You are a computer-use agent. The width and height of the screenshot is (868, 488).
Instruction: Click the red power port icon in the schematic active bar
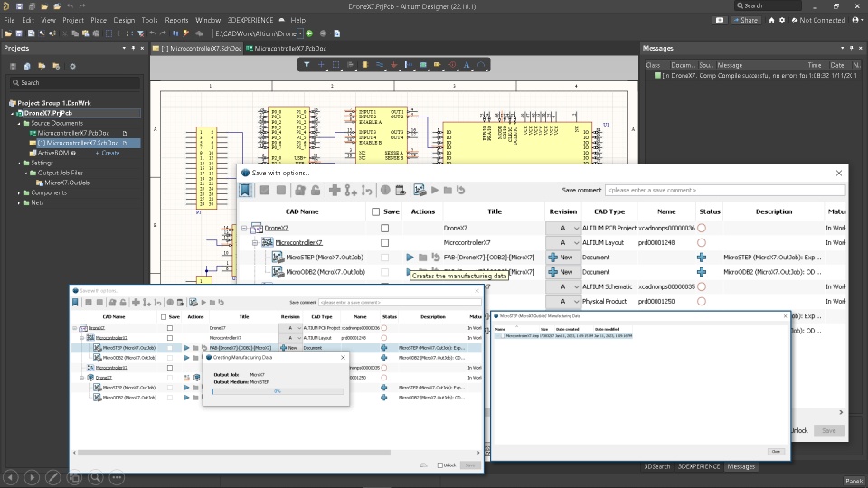coord(394,65)
